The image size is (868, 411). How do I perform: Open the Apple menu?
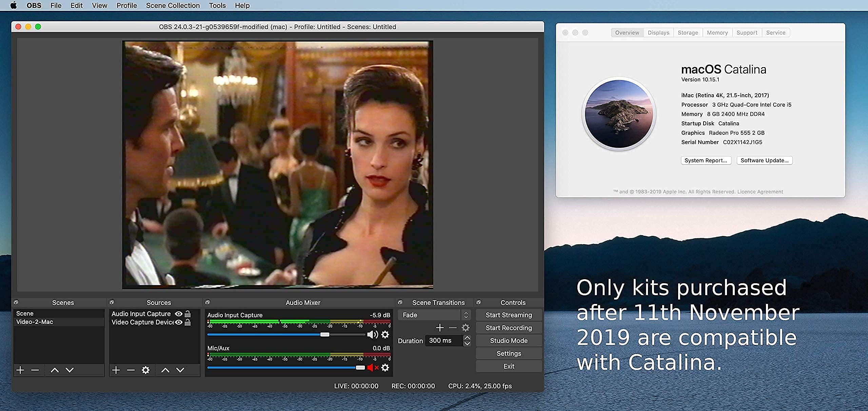pyautogui.click(x=14, y=5)
